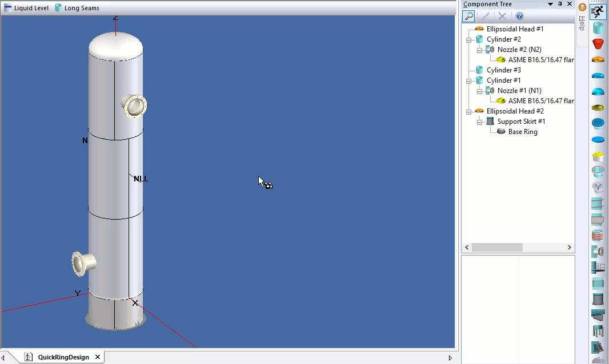Click the Component Tree horizontal scrollbar thumb

pyautogui.click(x=496, y=248)
